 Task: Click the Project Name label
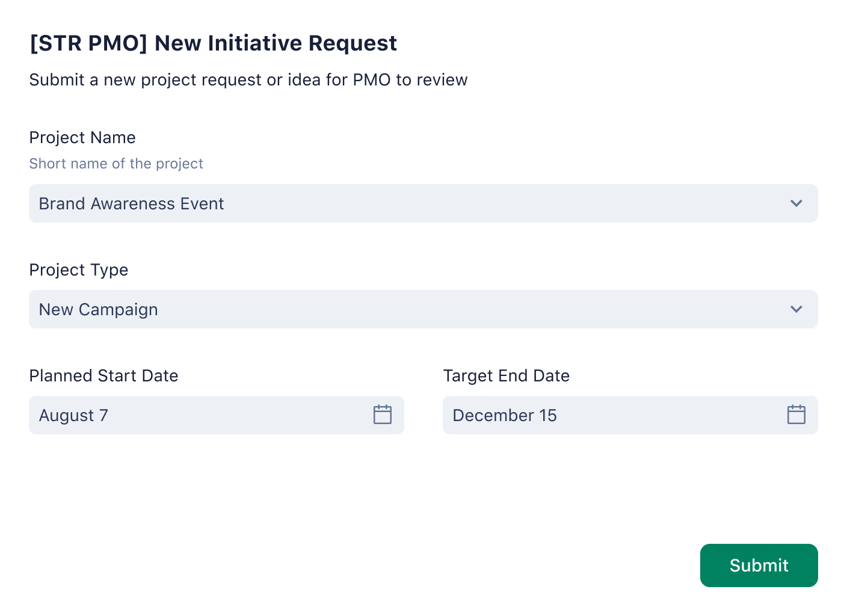point(82,138)
